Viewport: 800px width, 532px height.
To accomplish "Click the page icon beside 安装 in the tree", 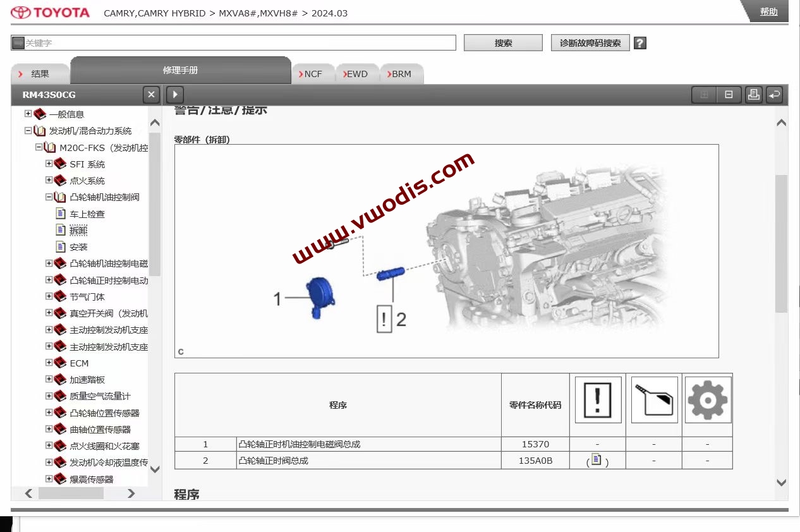I will [x=59, y=246].
